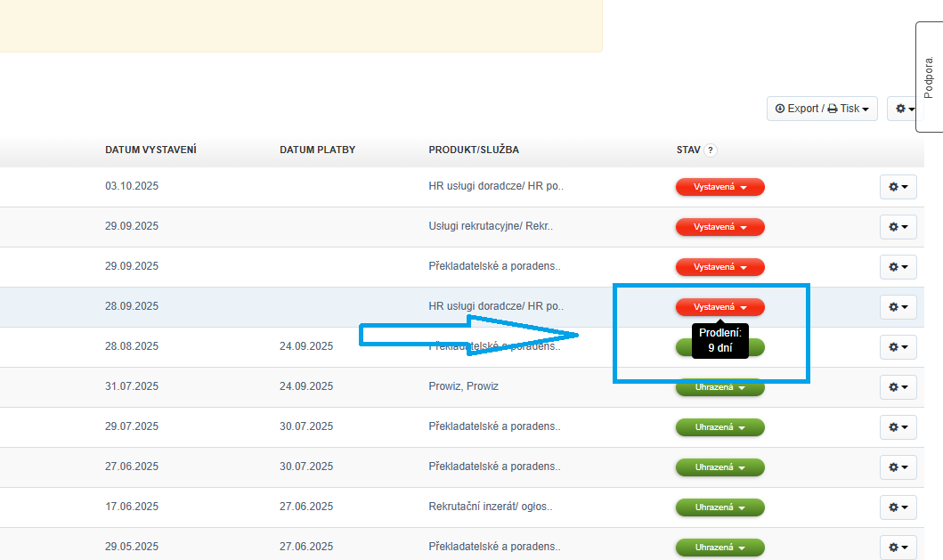Sort by PRODUKT/SLUŽBA column header

pyautogui.click(x=474, y=150)
